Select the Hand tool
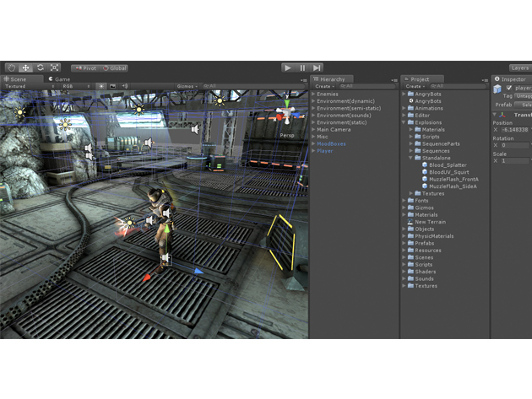 (x=11, y=67)
